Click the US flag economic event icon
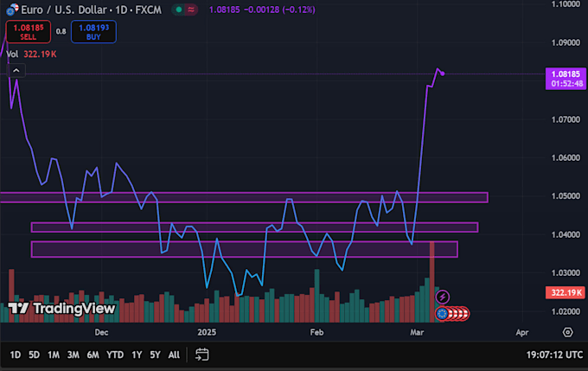The image size is (588, 371). pyautogui.click(x=463, y=314)
